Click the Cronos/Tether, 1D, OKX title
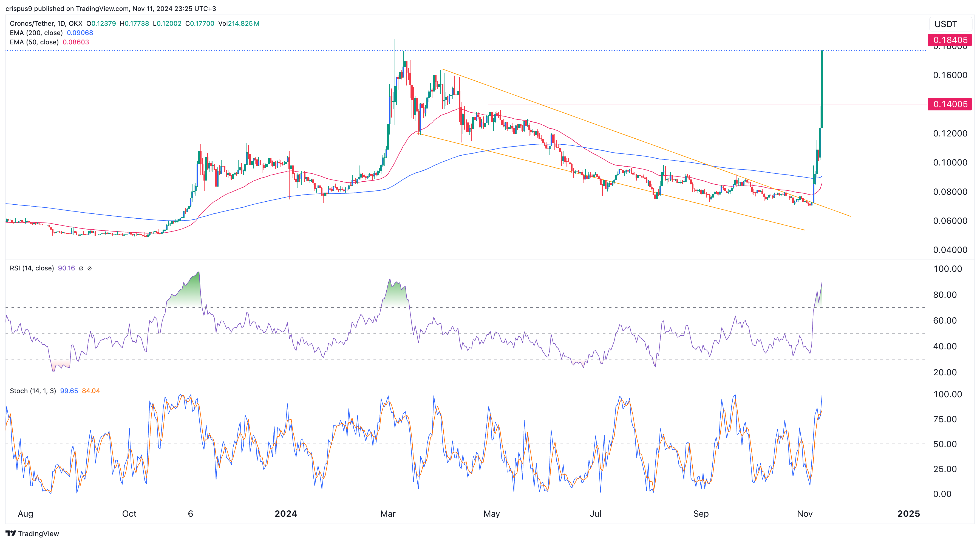Viewport: 980px width, 543px height. tap(46, 24)
